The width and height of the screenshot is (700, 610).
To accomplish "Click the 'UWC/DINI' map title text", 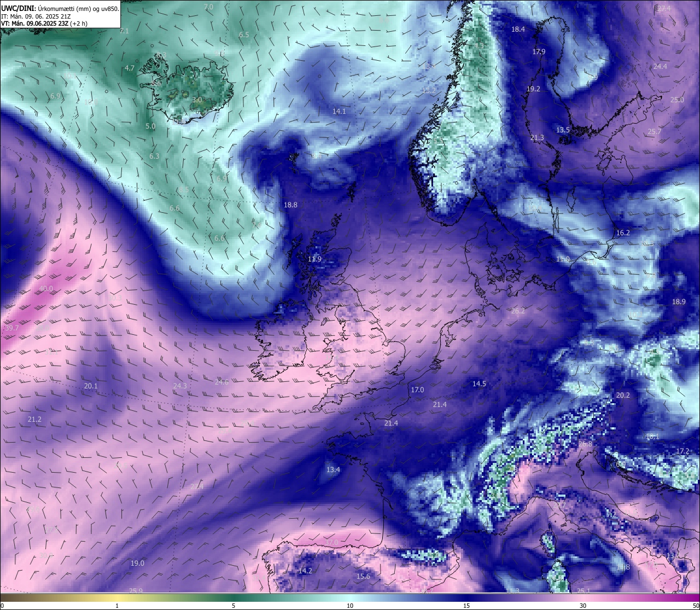I will coord(18,8).
